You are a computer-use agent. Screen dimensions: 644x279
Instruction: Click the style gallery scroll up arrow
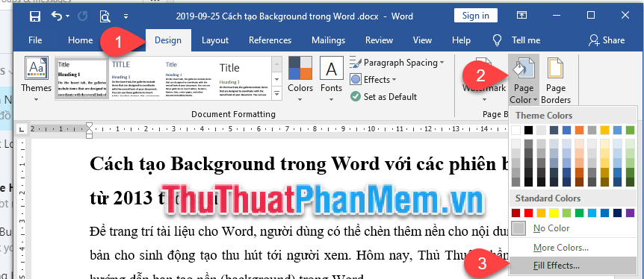coord(277,63)
